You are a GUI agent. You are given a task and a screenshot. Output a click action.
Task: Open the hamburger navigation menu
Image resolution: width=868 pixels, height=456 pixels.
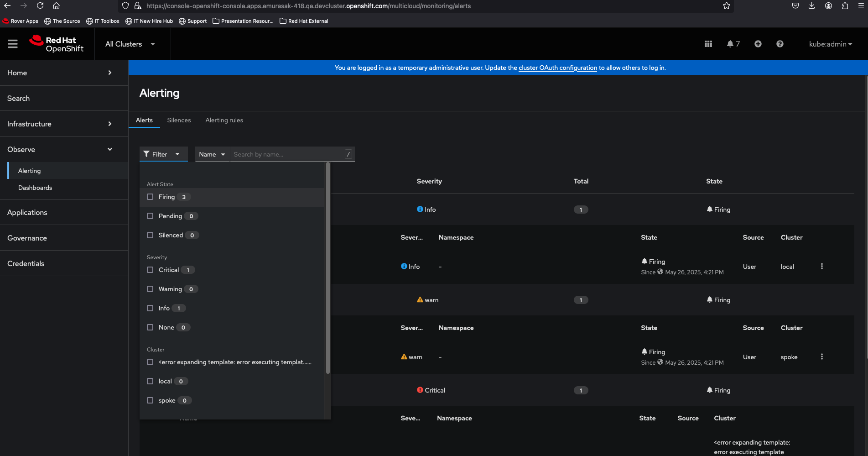pyautogui.click(x=13, y=44)
